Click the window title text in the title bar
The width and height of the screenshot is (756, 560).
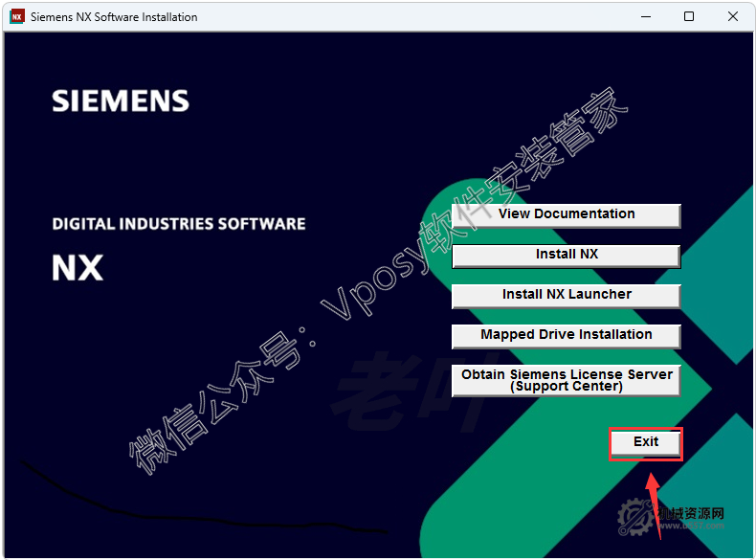(114, 16)
